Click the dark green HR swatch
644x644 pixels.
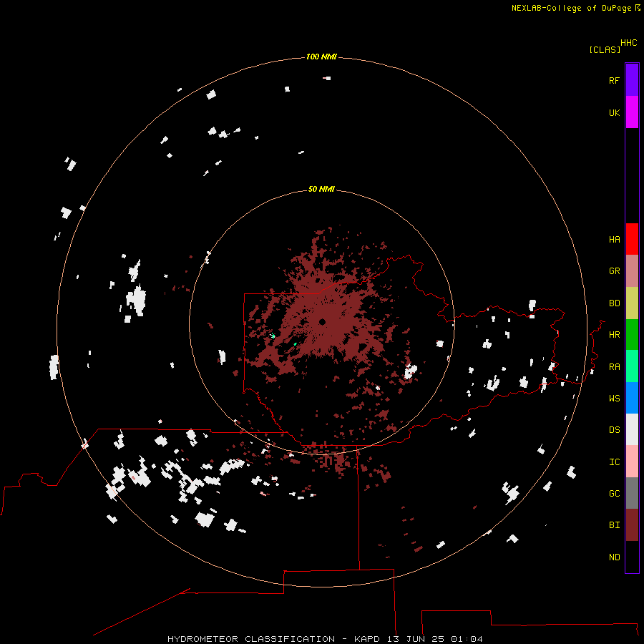click(x=632, y=335)
